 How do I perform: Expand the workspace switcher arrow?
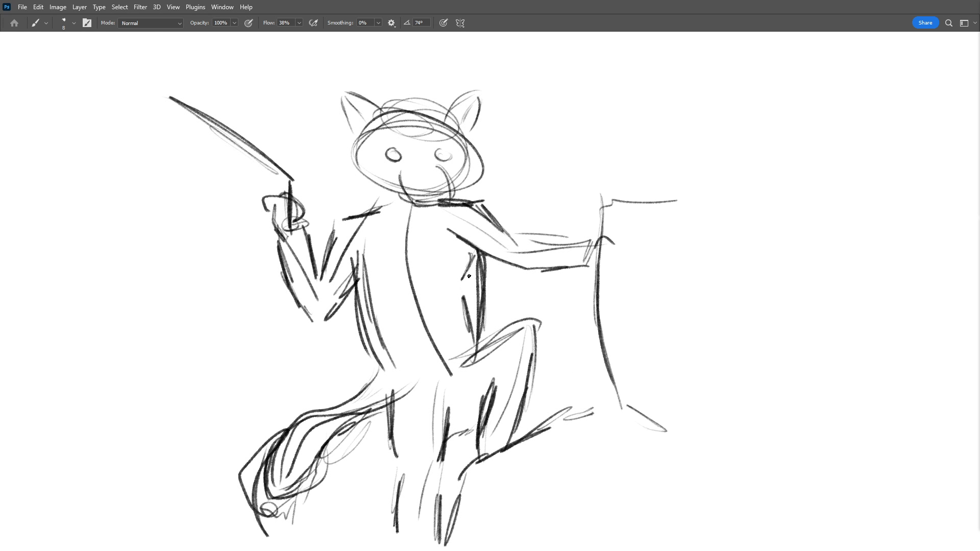tap(975, 23)
